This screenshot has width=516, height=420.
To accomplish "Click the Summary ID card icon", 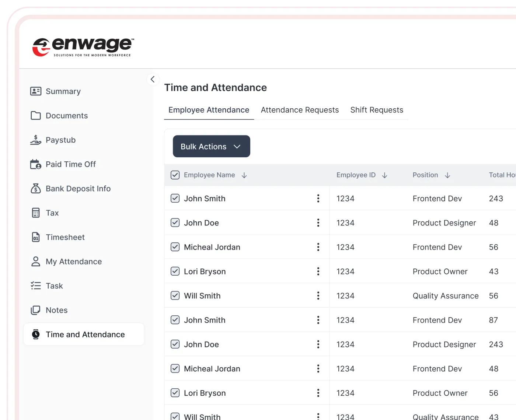I will (x=36, y=91).
